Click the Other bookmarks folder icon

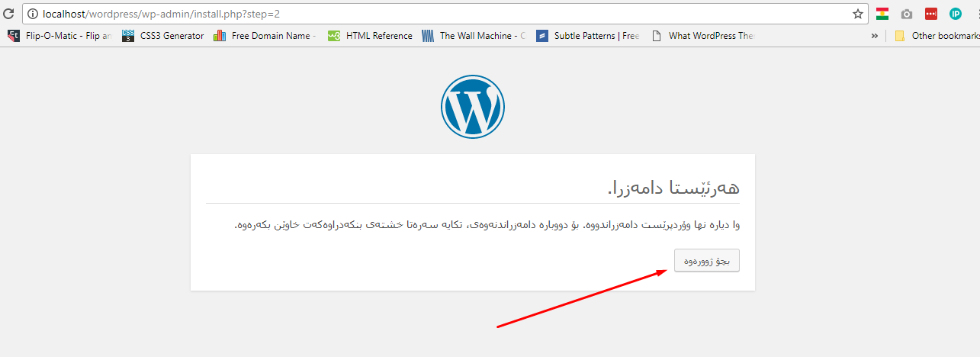pos(900,35)
